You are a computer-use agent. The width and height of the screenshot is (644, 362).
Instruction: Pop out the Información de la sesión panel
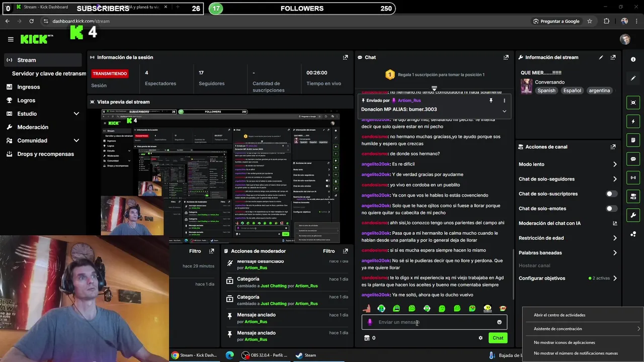point(345,57)
